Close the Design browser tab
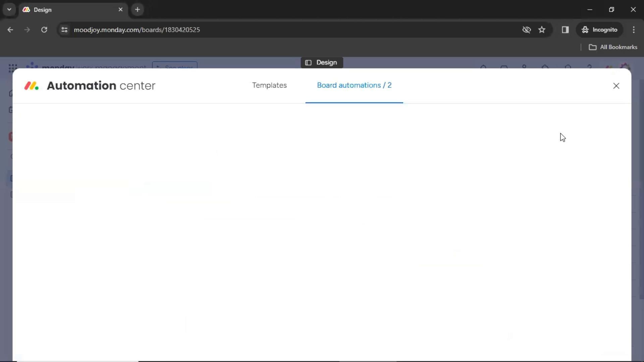 click(x=120, y=9)
